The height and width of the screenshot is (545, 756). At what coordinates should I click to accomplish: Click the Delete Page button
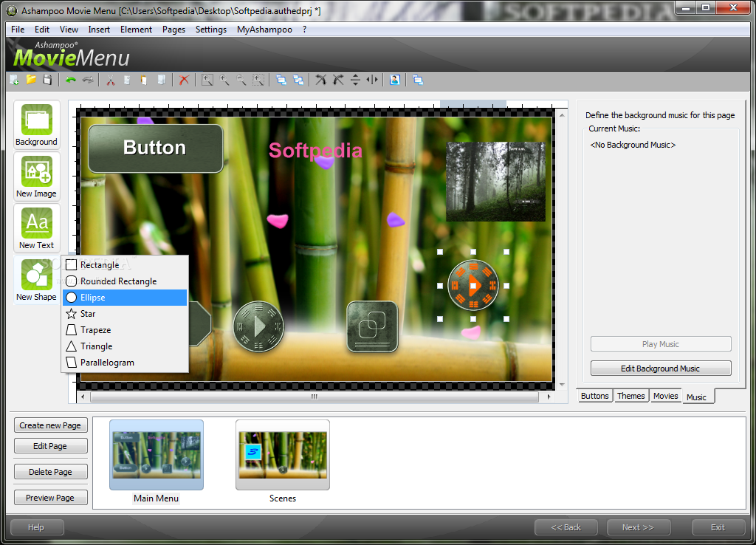(x=50, y=472)
